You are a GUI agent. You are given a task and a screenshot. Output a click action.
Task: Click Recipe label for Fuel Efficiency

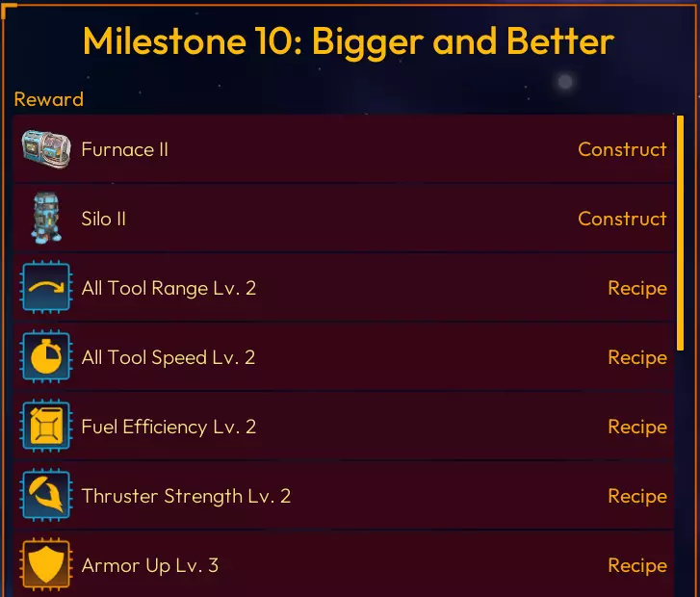[x=637, y=427]
